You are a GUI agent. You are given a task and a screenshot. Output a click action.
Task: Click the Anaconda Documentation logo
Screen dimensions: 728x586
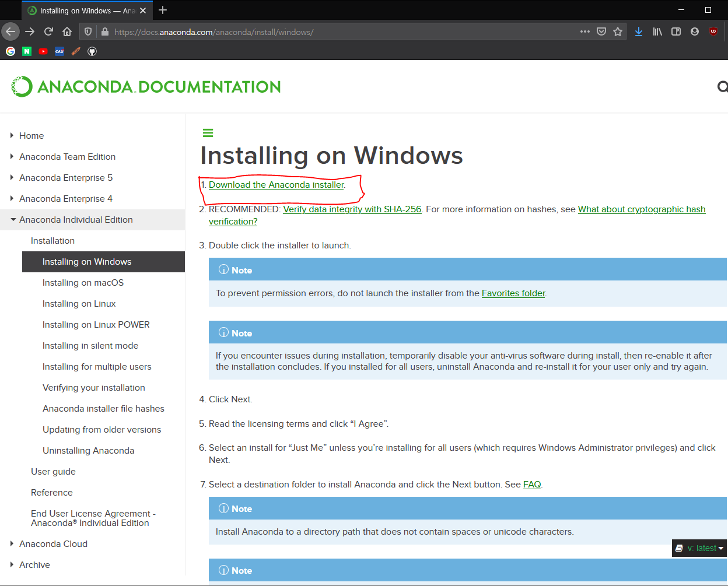[146, 86]
